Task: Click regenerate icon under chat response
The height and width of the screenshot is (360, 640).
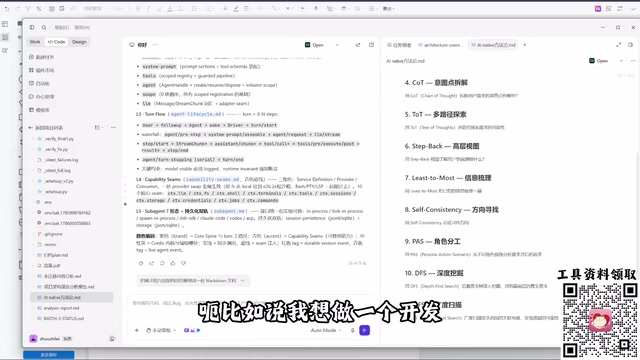Action: coord(162,263)
